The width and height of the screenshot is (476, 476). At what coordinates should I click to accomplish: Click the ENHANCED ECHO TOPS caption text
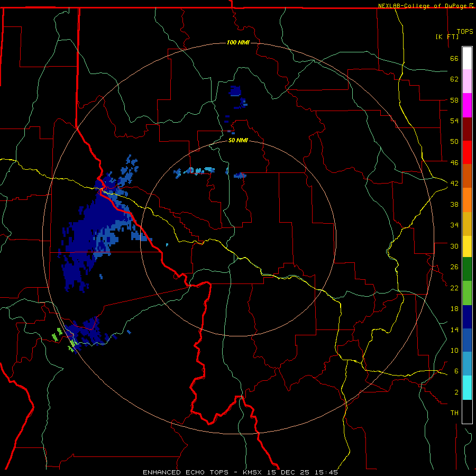coord(186,472)
